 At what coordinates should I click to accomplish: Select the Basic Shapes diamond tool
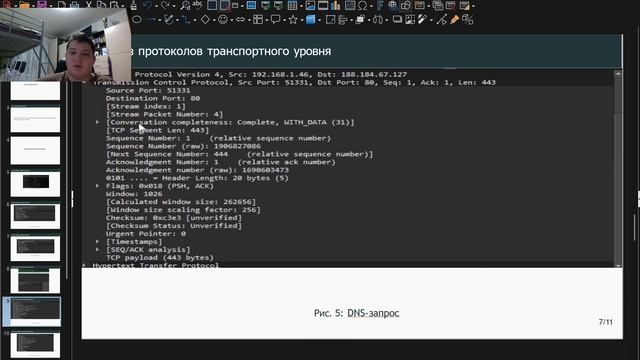pos(205,20)
